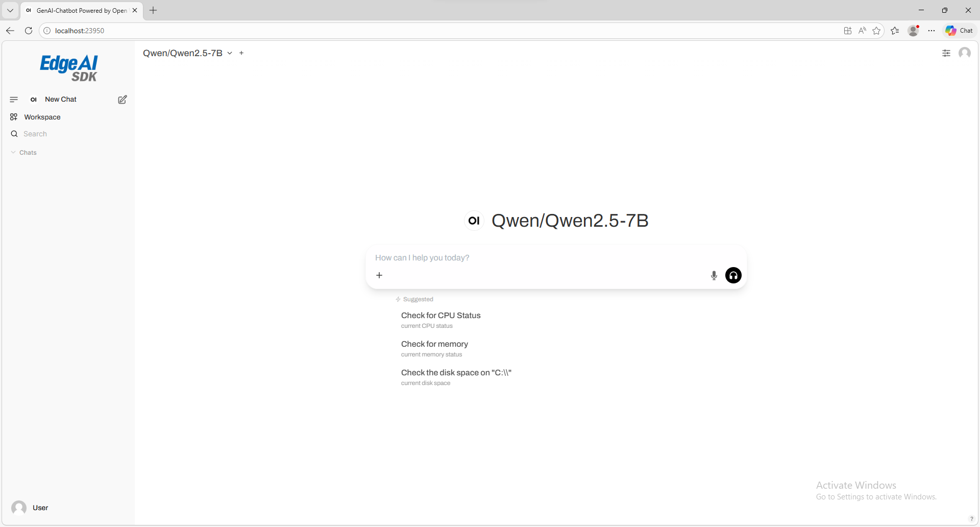Click the Read aloud icon in address bar
The width and height of the screenshot is (980, 527).
[x=862, y=31]
